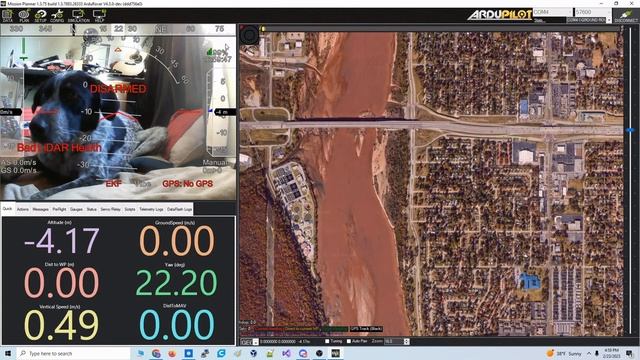Open the CONFIG tuning screen
Viewport: 640px width, 360px height.
pyautogui.click(x=57, y=16)
